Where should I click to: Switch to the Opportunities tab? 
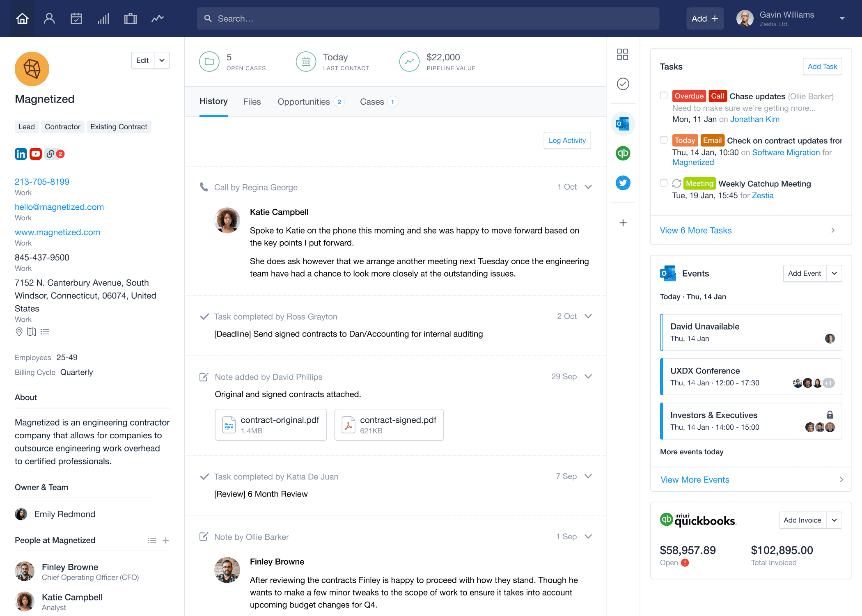point(303,102)
